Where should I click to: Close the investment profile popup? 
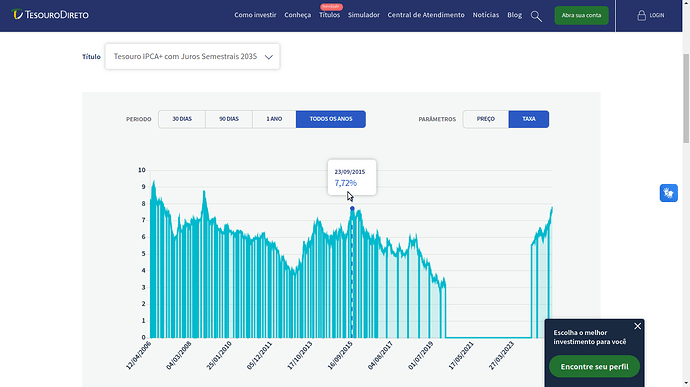click(x=638, y=326)
